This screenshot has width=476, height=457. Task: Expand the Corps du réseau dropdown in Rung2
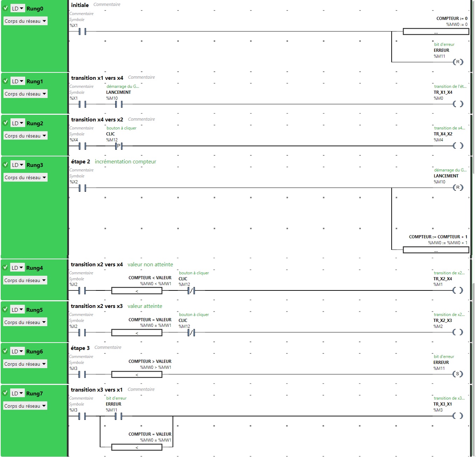pos(25,136)
